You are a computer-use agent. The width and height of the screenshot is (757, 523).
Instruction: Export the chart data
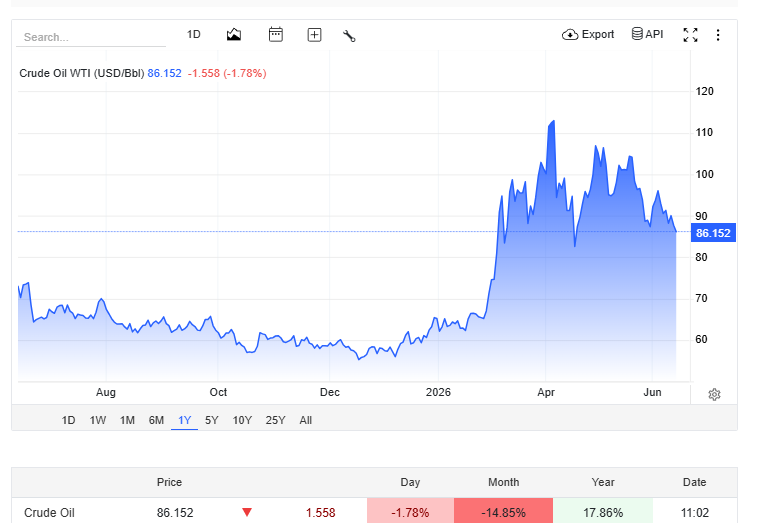588,34
